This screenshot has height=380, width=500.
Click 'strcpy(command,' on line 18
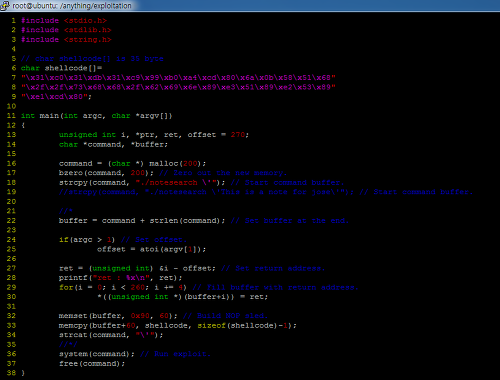(x=95, y=183)
